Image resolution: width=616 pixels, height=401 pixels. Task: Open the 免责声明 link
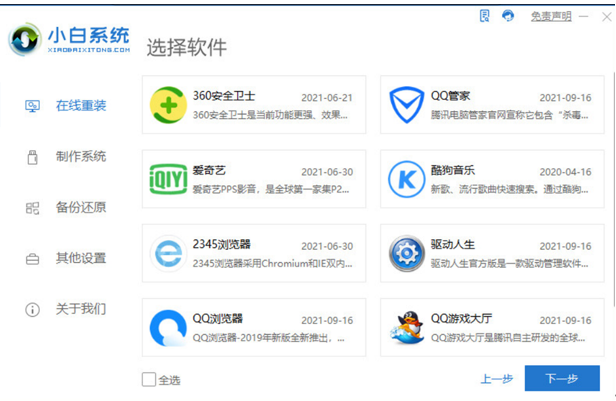(x=551, y=16)
